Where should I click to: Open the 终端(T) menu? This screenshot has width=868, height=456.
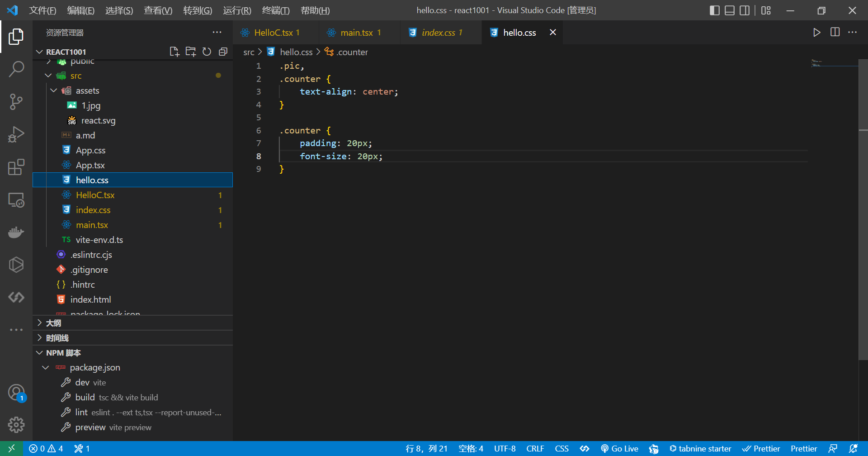pyautogui.click(x=275, y=10)
